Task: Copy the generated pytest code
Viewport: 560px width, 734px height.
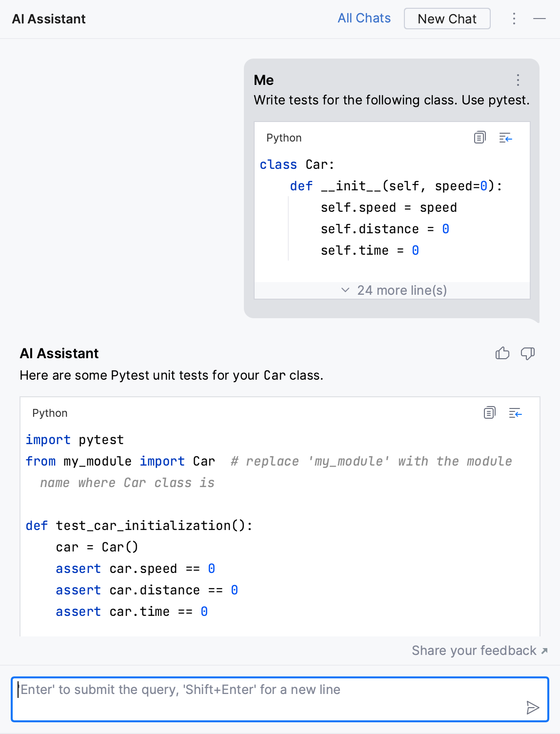Action: click(x=489, y=413)
